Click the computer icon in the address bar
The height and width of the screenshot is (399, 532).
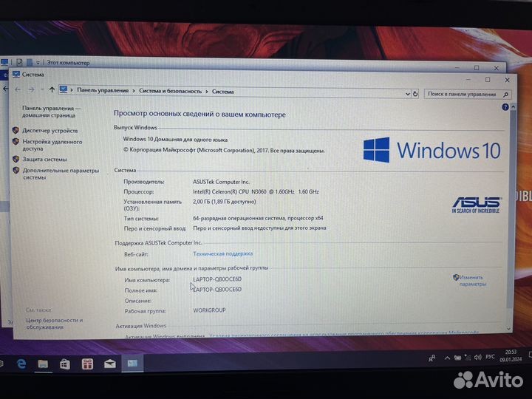click(63, 89)
